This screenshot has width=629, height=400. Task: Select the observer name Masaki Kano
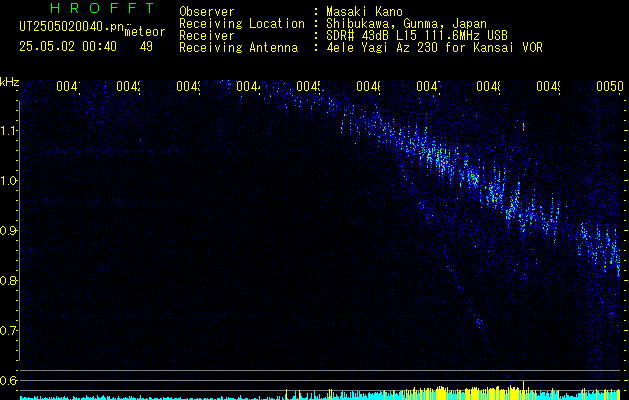click(x=364, y=12)
